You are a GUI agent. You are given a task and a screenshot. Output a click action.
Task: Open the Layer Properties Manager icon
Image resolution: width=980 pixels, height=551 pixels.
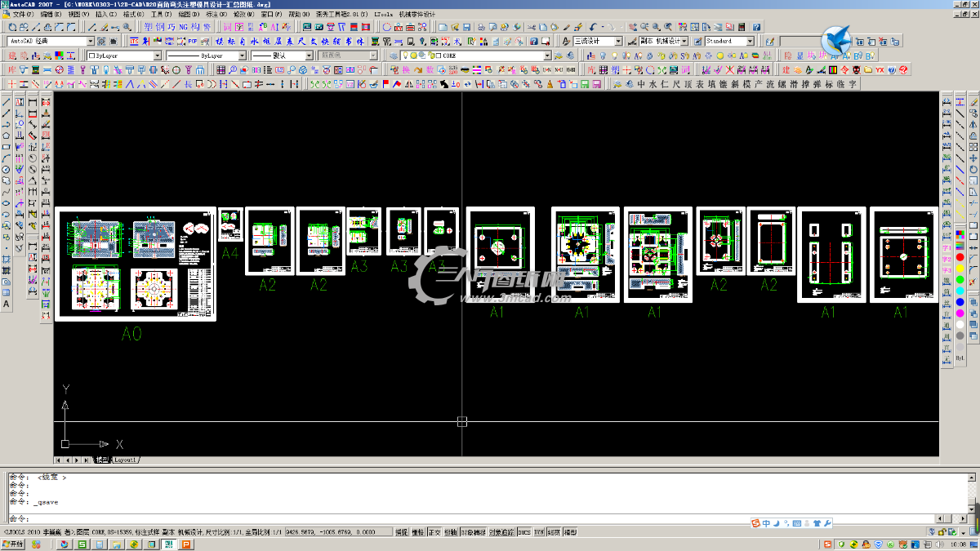(393, 56)
